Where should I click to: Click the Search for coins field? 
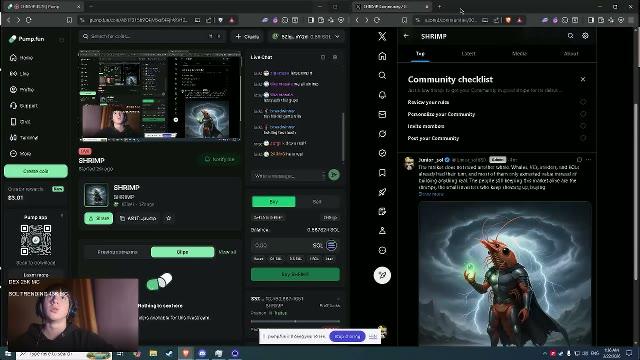[152, 36]
